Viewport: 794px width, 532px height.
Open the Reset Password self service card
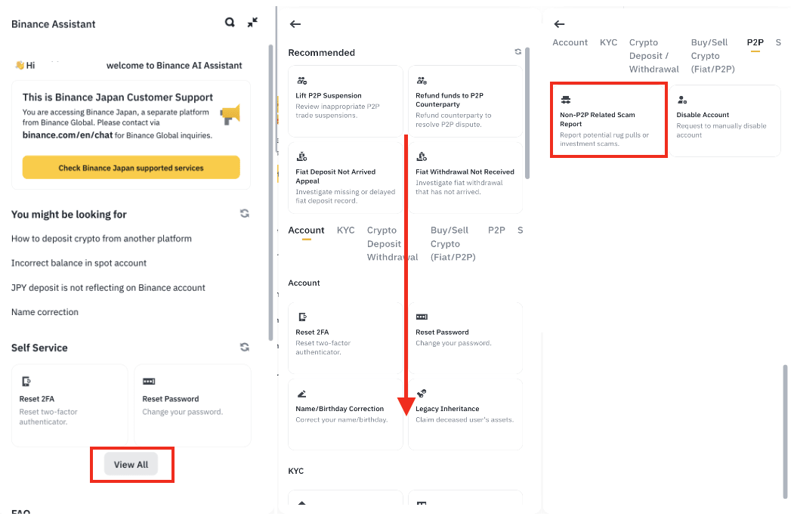(193, 405)
